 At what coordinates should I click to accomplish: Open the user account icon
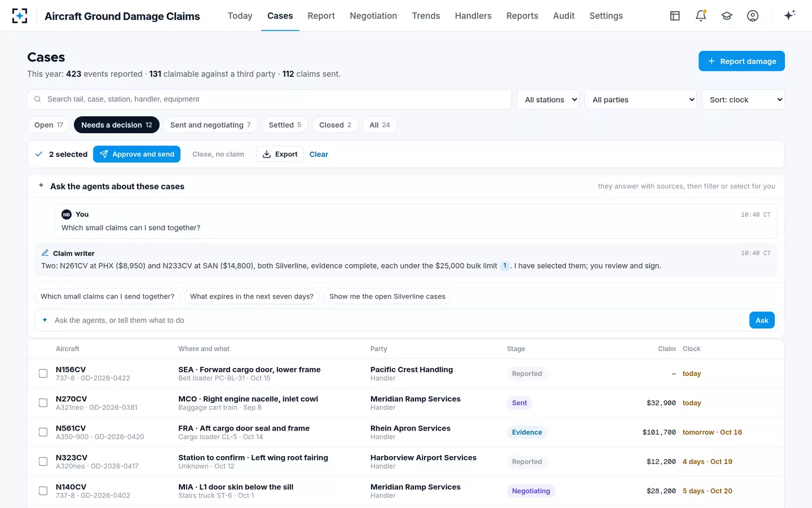pyautogui.click(x=753, y=16)
